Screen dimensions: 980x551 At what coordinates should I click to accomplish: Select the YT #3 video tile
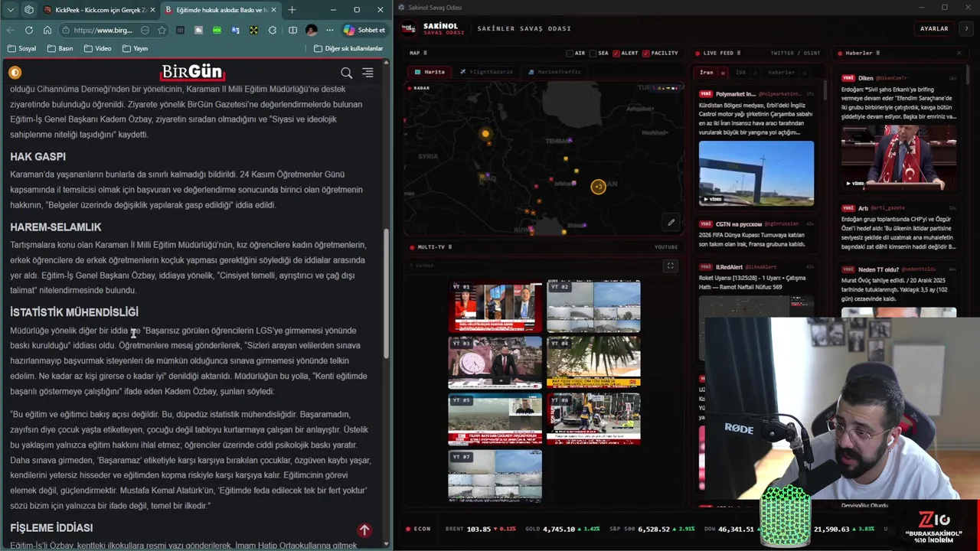coord(495,363)
